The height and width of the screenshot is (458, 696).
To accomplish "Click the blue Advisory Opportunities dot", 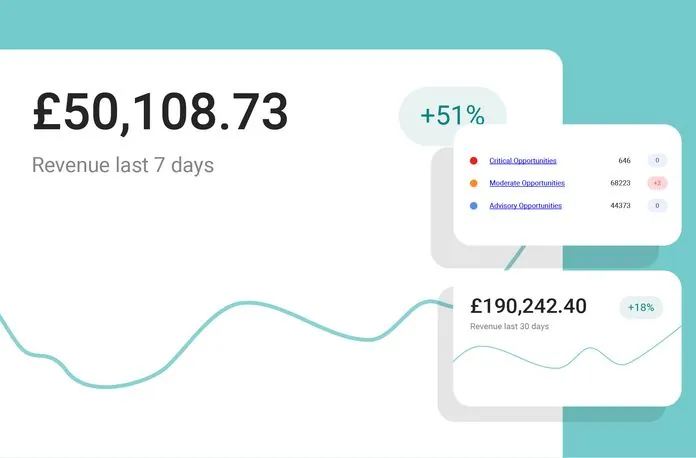I will click(x=473, y=206).
